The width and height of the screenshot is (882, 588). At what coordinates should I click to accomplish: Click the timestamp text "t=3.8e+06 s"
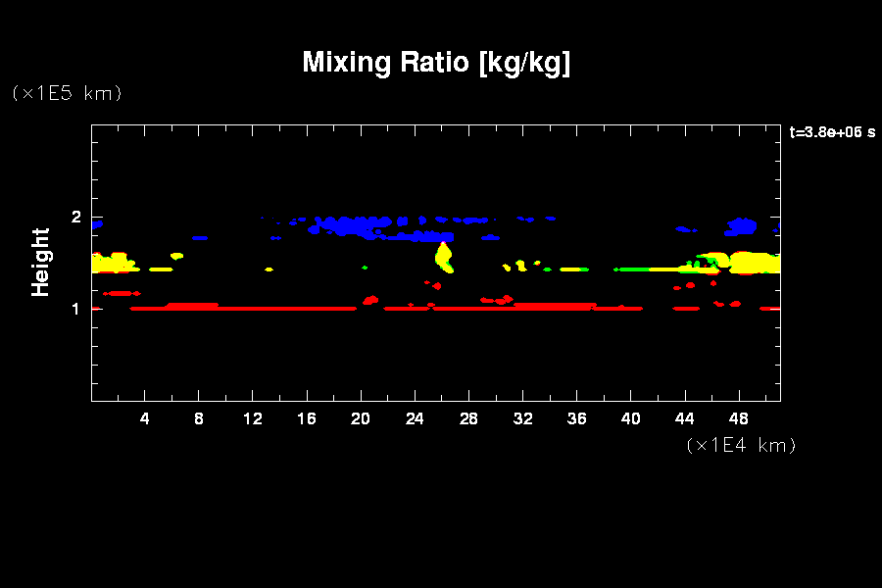[832, 132]
